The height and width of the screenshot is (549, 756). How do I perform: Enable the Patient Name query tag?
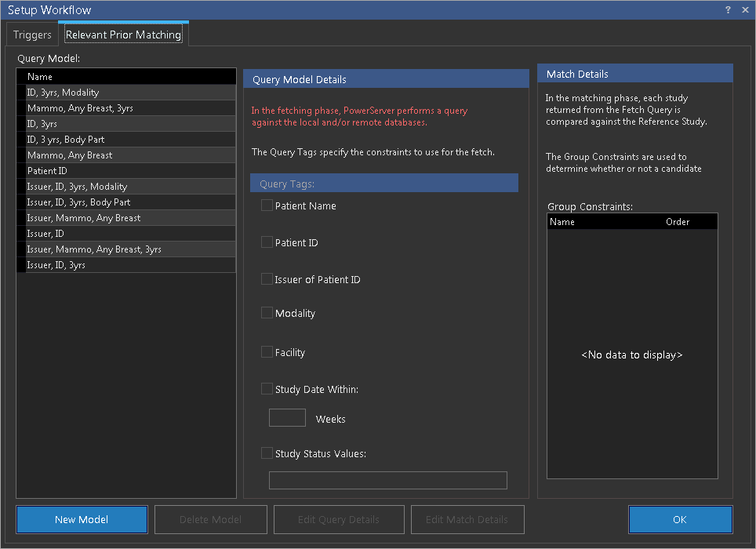267,205
